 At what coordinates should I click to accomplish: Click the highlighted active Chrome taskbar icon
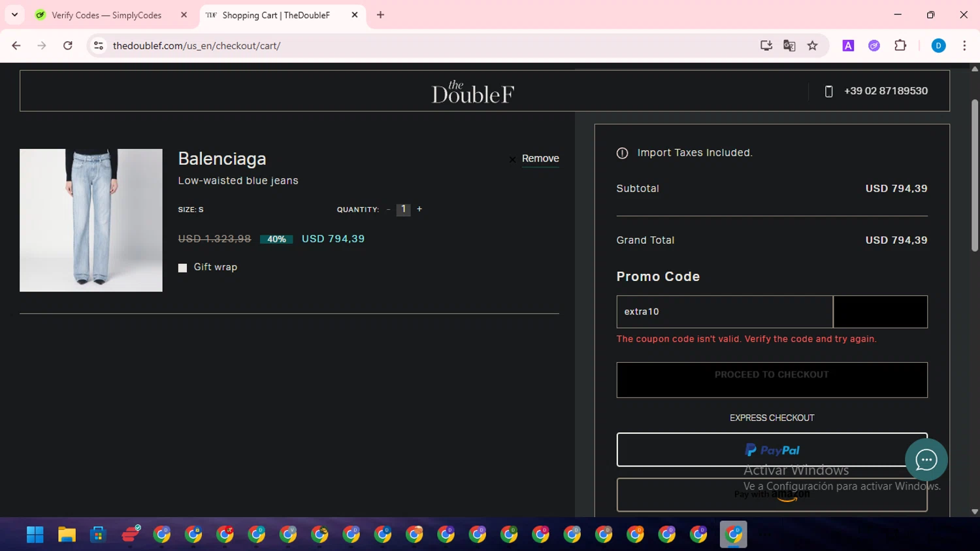click(733, 535)
